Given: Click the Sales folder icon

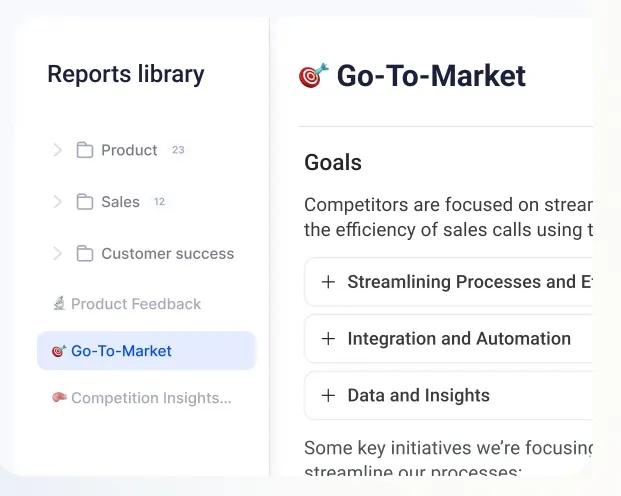Looking at the screenshot, I should click(85, 202).
